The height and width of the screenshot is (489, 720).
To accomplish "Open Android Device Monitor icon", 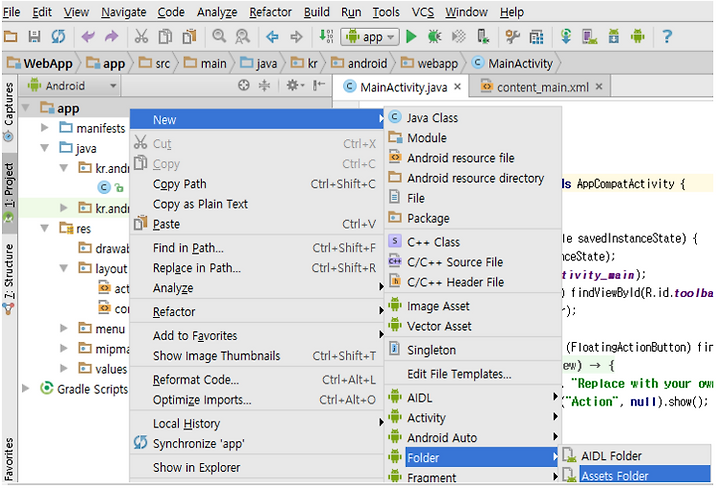I will (638, 36).
